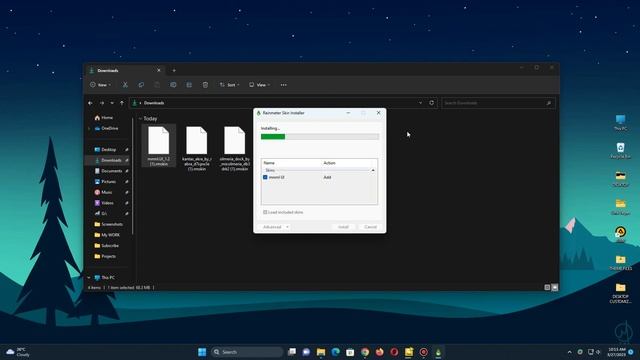
Task: Click the Paste icon in Explorer toolbar
Action: click(x=157, y=85)
